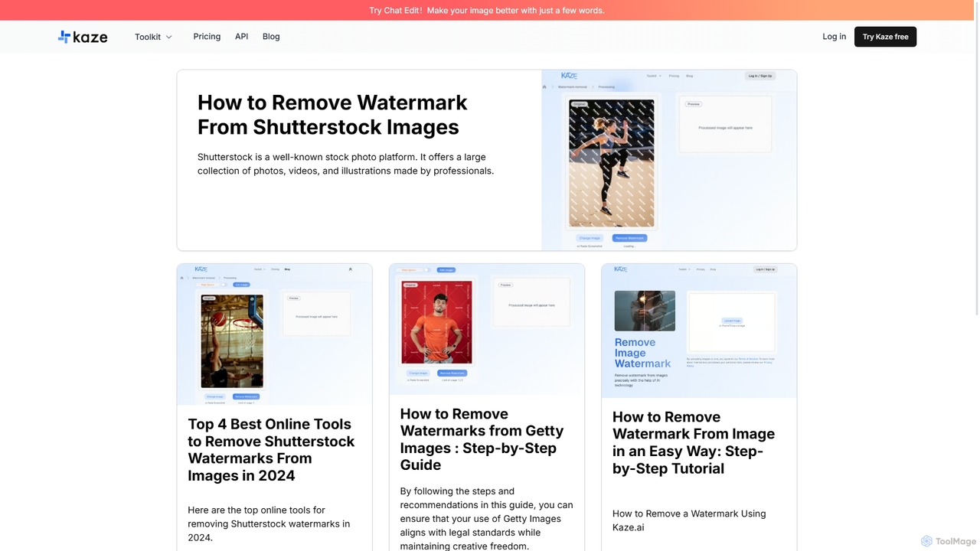Screen dimensions: 980x551
Task: Click the kaze logo icon
Action: click(83, 37)
